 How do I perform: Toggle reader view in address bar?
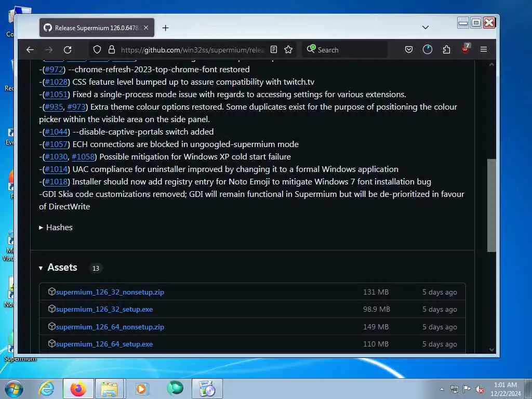pos(274,49)
